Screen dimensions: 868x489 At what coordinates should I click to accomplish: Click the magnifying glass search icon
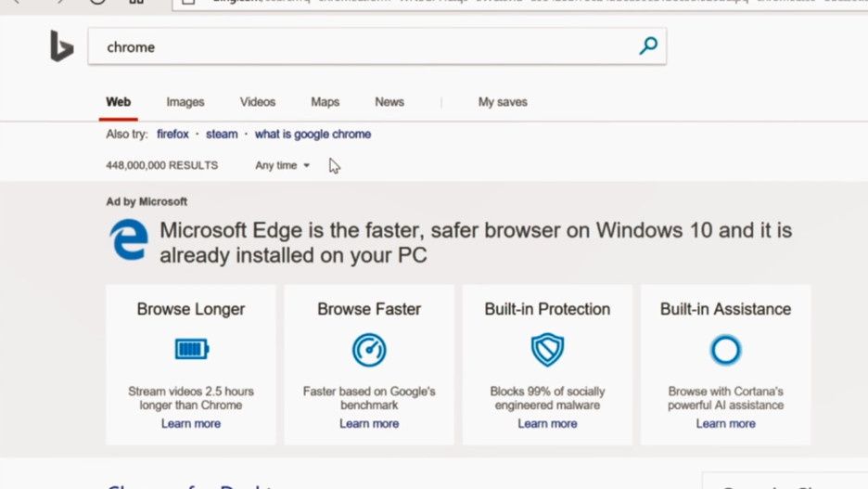coord(648,46)
